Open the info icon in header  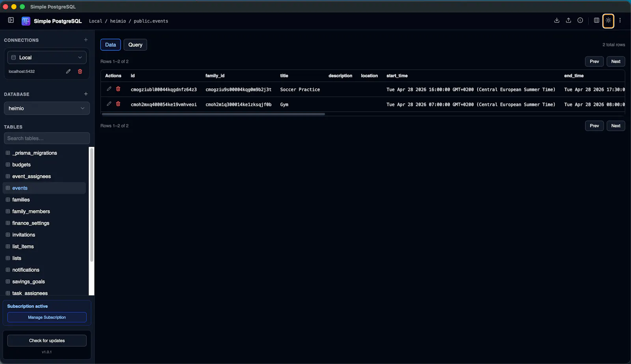pos(580,21)
